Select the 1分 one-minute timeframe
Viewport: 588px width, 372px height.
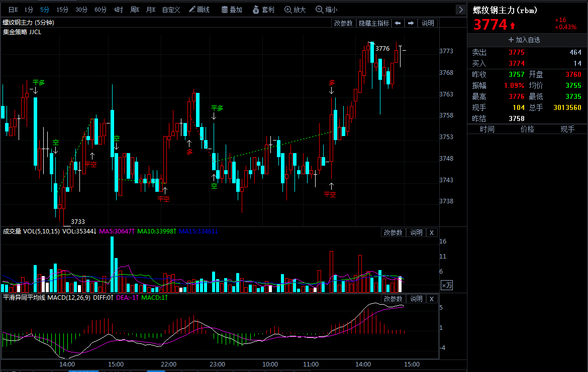29,10
